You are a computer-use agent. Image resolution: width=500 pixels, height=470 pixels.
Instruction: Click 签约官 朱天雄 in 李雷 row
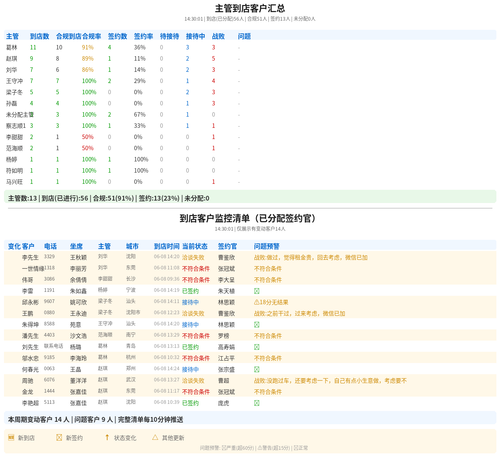pos(226,291)
